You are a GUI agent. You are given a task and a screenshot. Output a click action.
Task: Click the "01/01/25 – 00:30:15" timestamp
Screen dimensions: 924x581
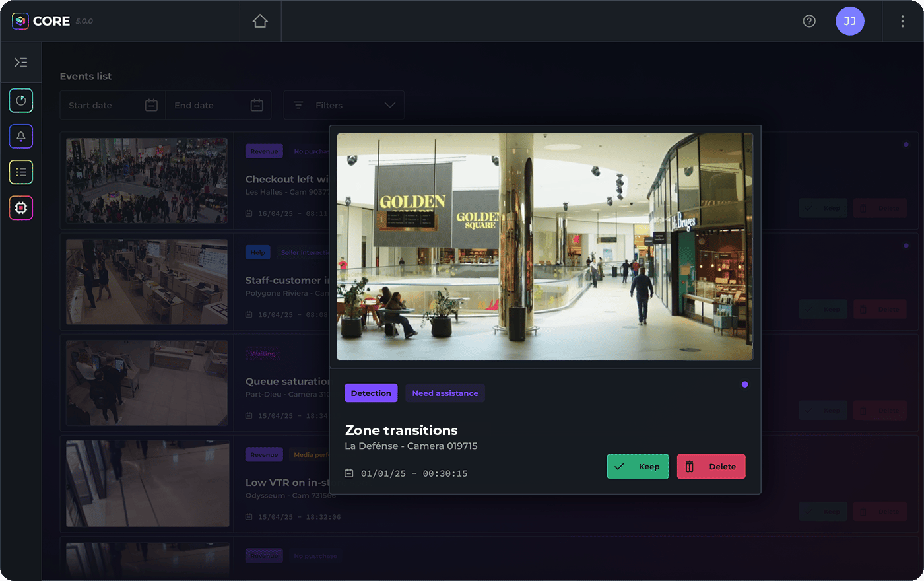click(x=414, y=473)
